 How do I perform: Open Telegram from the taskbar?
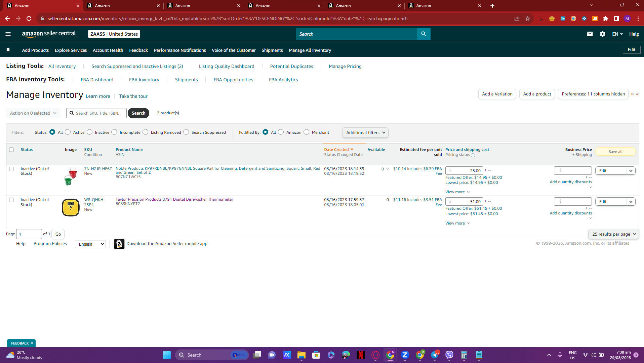tap(435, 355)
